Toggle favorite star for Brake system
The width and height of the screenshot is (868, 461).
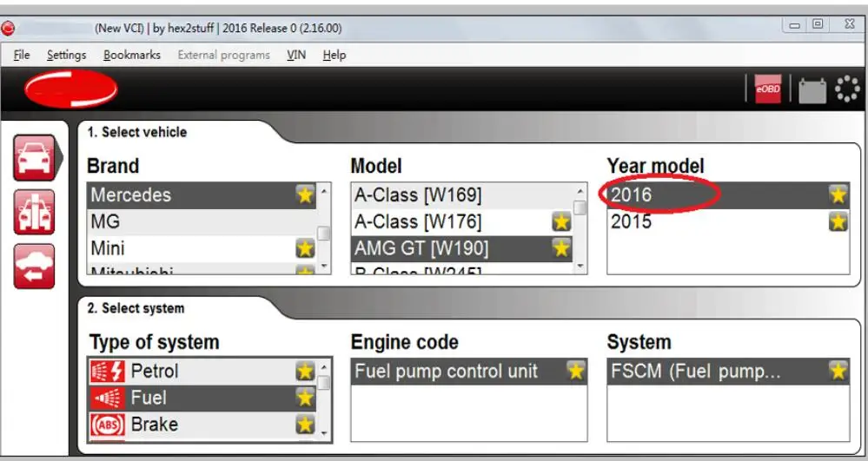click(x=305, y=425)
